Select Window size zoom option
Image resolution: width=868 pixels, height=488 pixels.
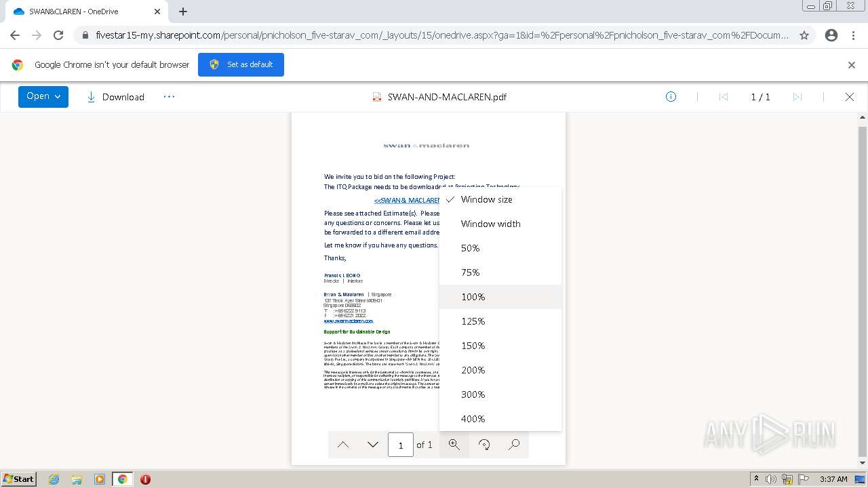click(500, 199)
